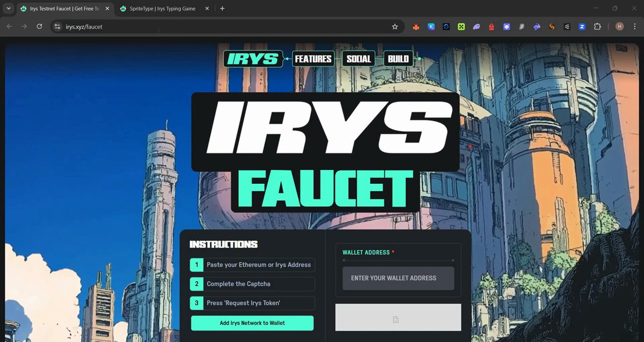The width and height of the screenshot is (644, 342).
Task: Open the green dice-pattern extension icon
Action: 461,26
